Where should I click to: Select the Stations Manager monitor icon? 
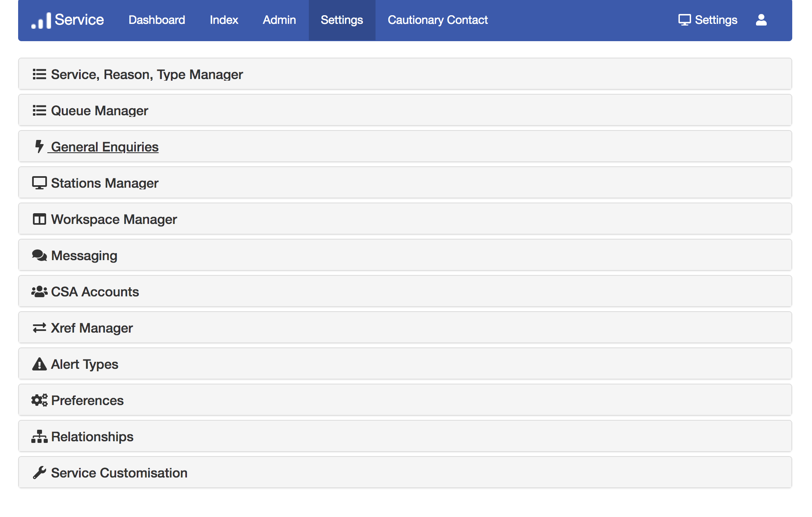pos(39,182)
